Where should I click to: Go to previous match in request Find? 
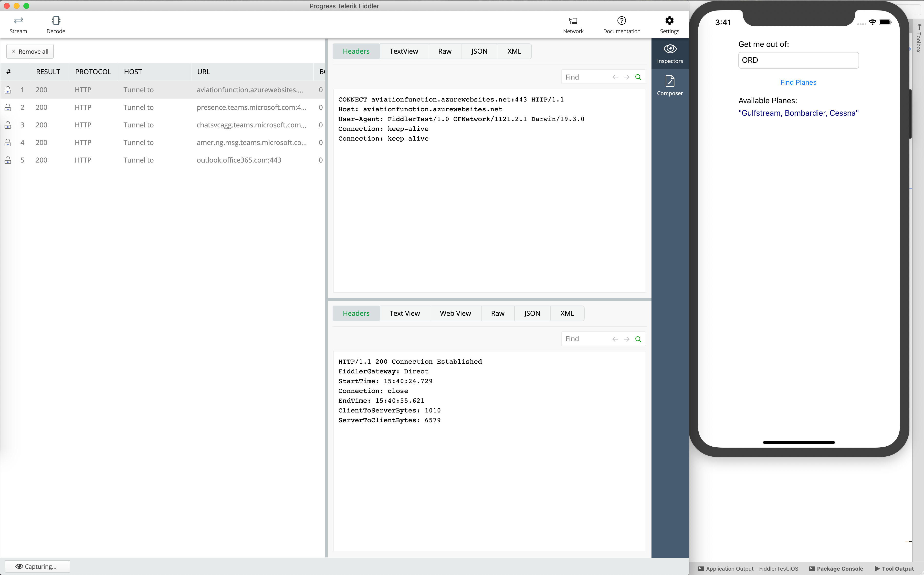[615, 77]
